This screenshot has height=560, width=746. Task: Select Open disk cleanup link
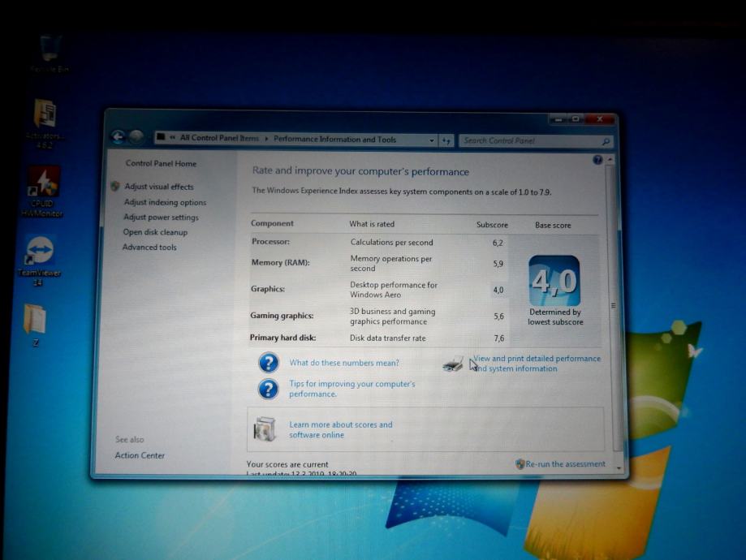155,232
